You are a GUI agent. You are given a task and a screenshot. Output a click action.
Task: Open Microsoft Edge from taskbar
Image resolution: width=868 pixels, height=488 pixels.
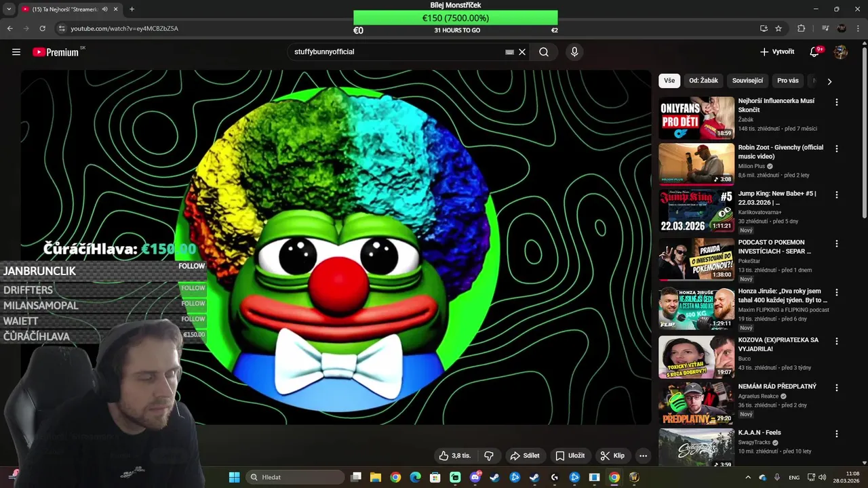pyautogui.click(x=415, y=477)
